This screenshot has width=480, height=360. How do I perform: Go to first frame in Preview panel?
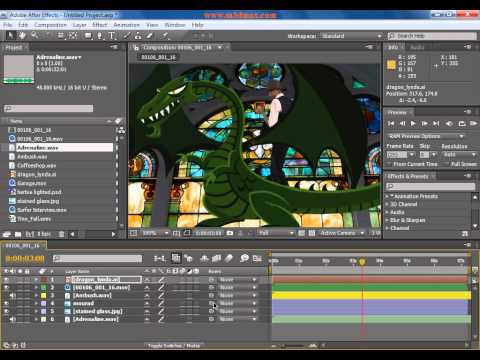point(391,124)
